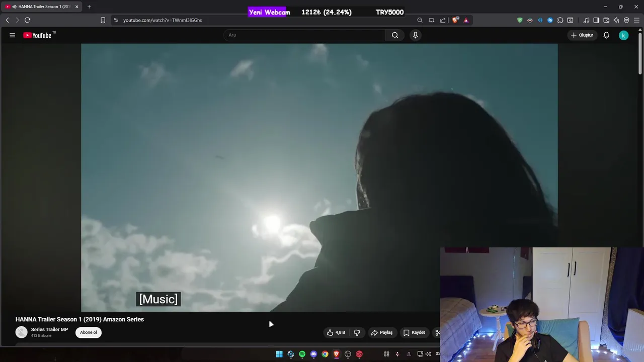Click the install/cast screen icon in address bar
This screenshot has width=644, height=362.
(431, 20)
